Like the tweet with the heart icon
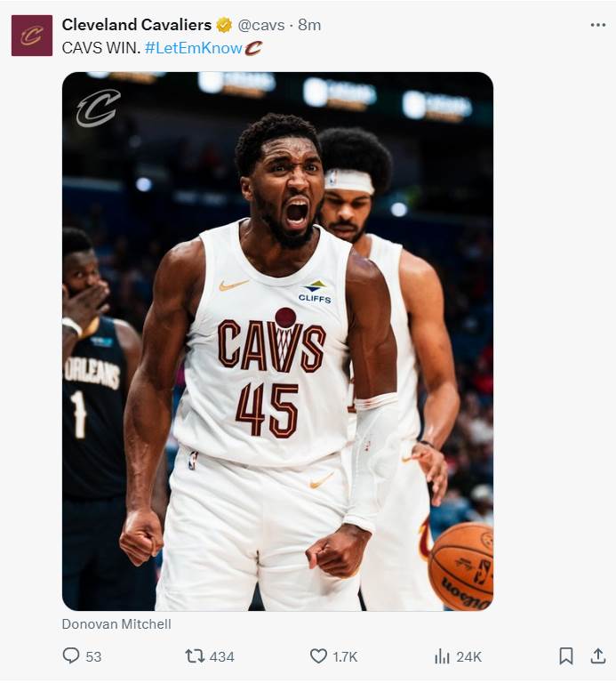 pyautogui.click(x=318, y=656)
